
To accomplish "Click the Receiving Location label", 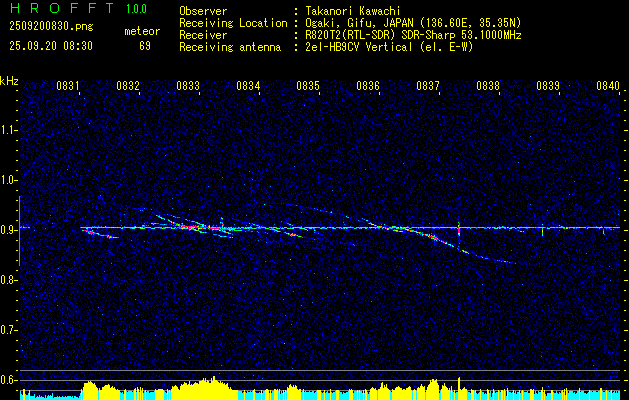I will 233,23.
